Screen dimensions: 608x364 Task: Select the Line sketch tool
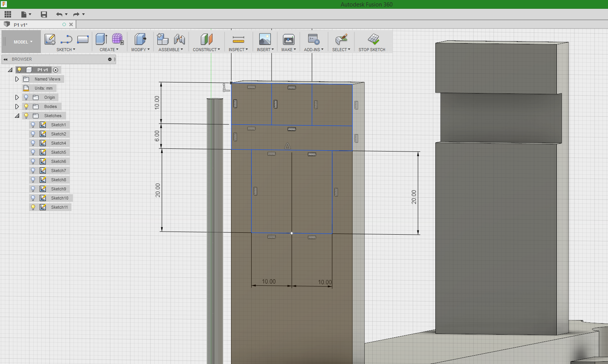point(66,39)
